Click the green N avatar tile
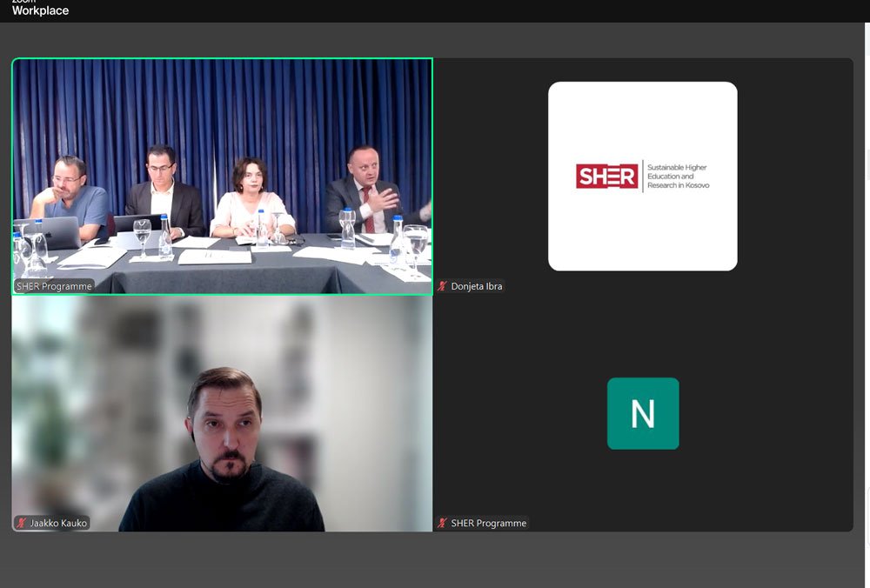 pos(643,413)
